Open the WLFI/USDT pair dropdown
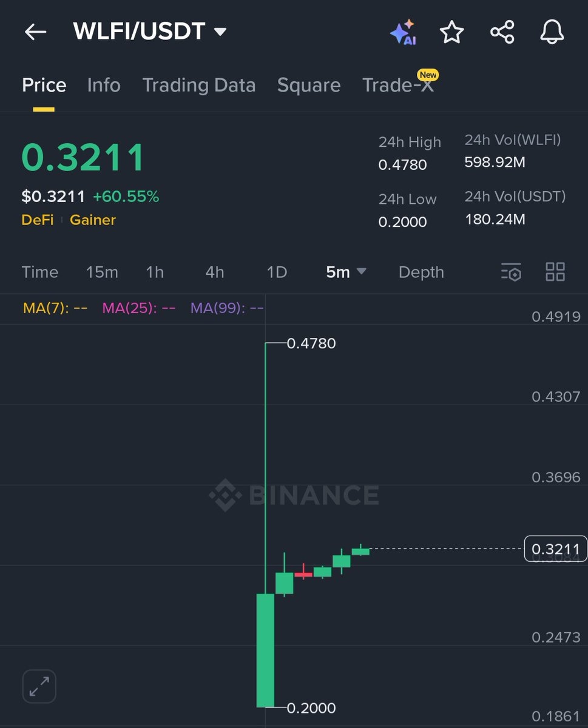 (220, 32)
